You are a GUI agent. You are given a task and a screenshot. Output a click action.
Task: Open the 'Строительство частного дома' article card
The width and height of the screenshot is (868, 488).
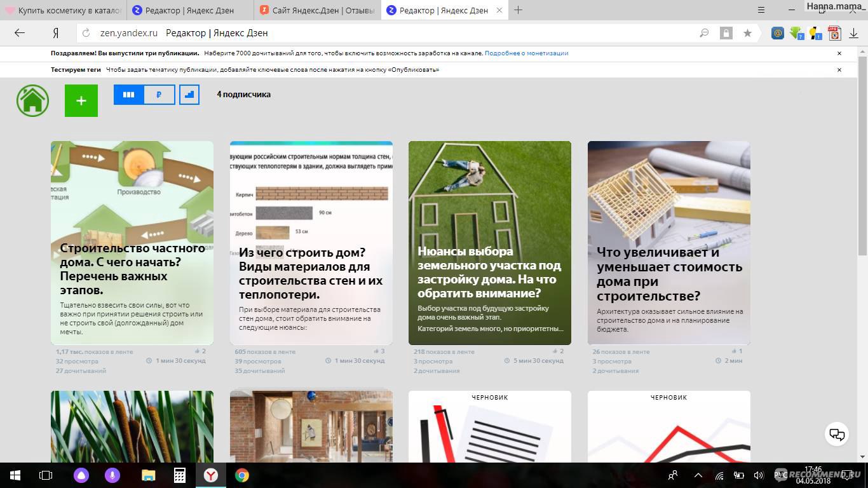pyautogui.click(x=132, y=243)
